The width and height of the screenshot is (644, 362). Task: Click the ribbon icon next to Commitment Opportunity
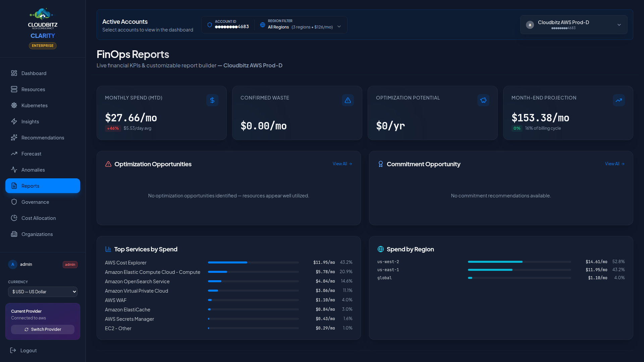click(380, 164)
